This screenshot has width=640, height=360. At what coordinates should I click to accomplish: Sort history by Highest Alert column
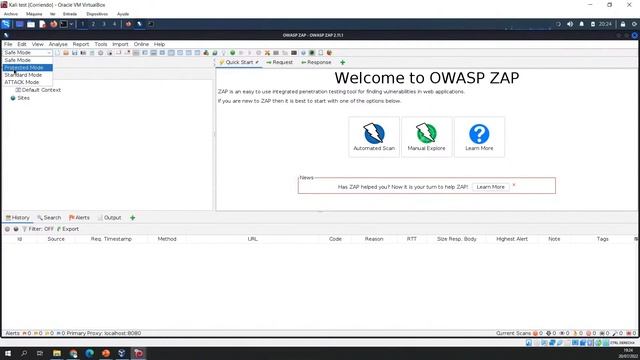[x=512, y=239]
